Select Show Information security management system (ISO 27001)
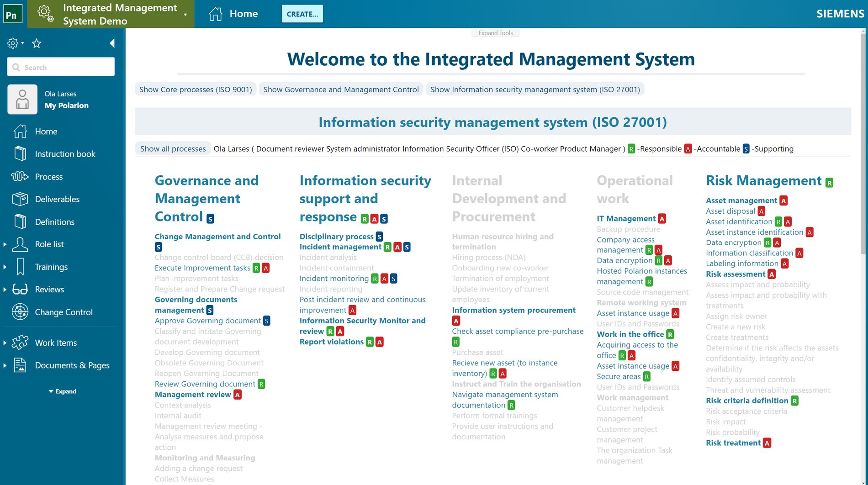The width and height of the screenshot is (868, 485). point(535,90)
